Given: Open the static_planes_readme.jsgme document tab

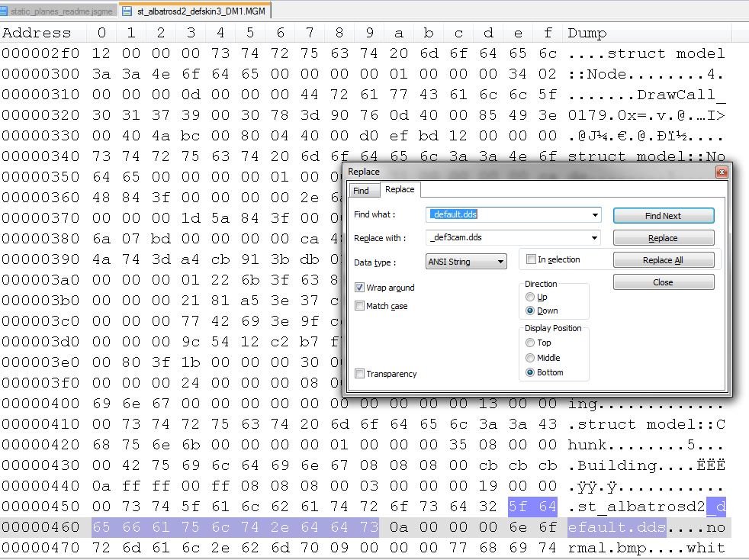Looking at the screenshot, I should 61,11.
